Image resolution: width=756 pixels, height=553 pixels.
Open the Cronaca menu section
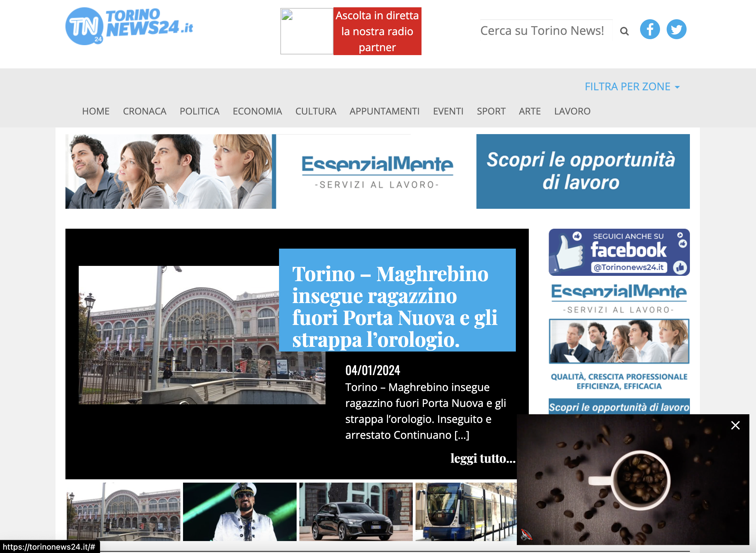144,111
